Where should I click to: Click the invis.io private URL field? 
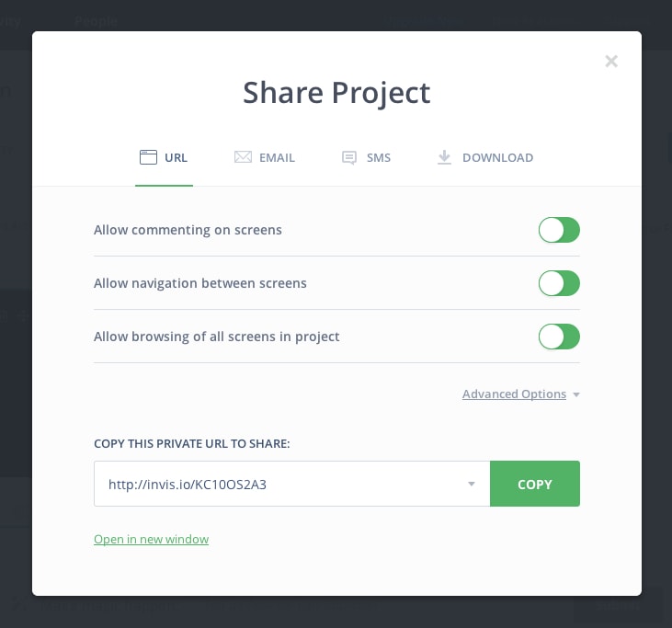(x=276, y=484)
